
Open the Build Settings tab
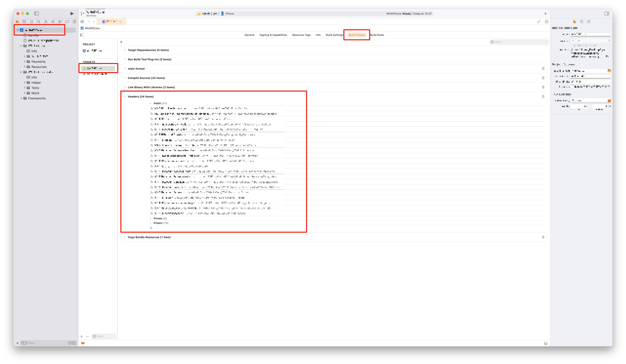pyautogui.click(x=334, y=35)
